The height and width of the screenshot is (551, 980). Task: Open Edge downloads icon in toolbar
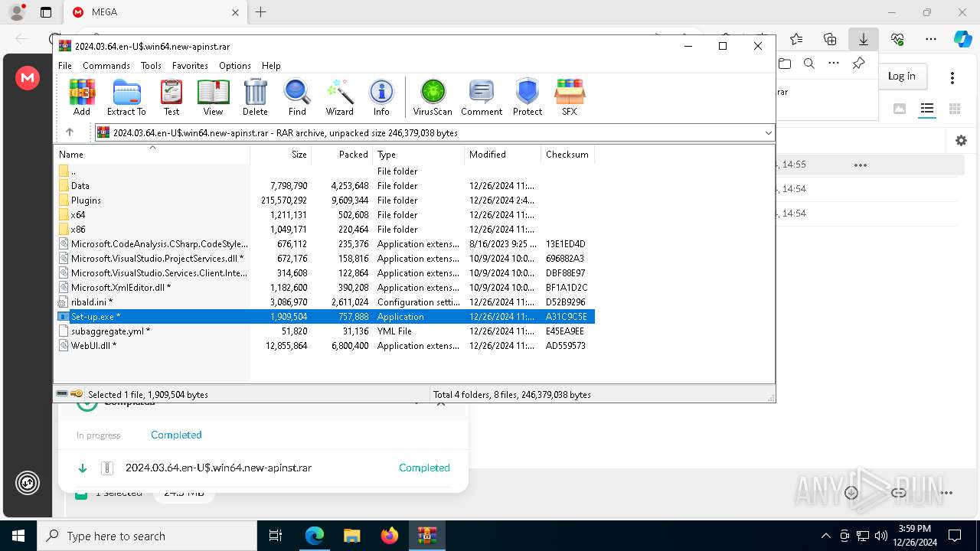pos(864,38)
